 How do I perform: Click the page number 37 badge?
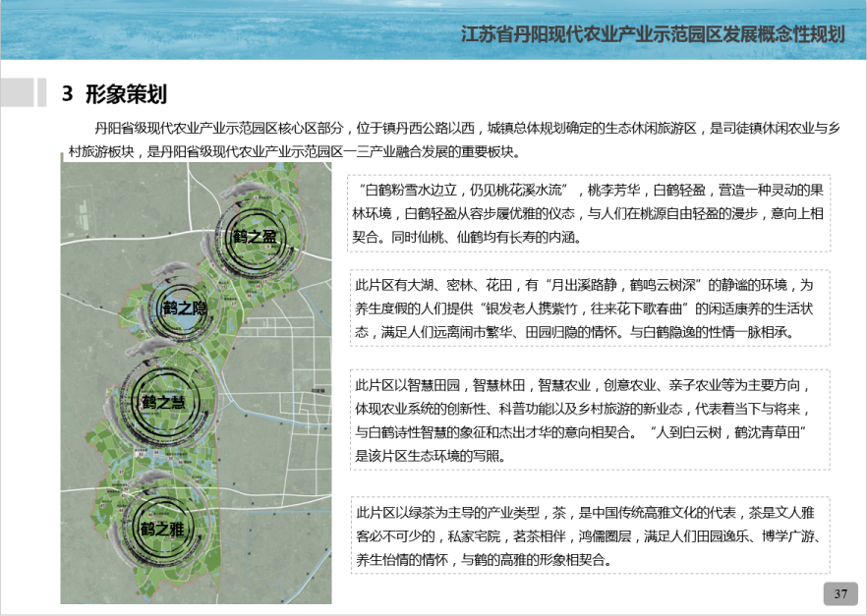[x=840, y=594]
